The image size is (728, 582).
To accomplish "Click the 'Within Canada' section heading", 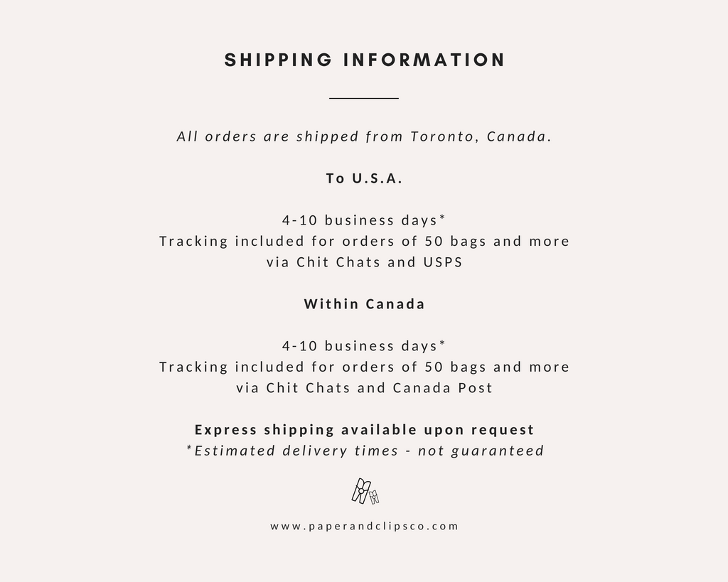I will click(364, 304).
